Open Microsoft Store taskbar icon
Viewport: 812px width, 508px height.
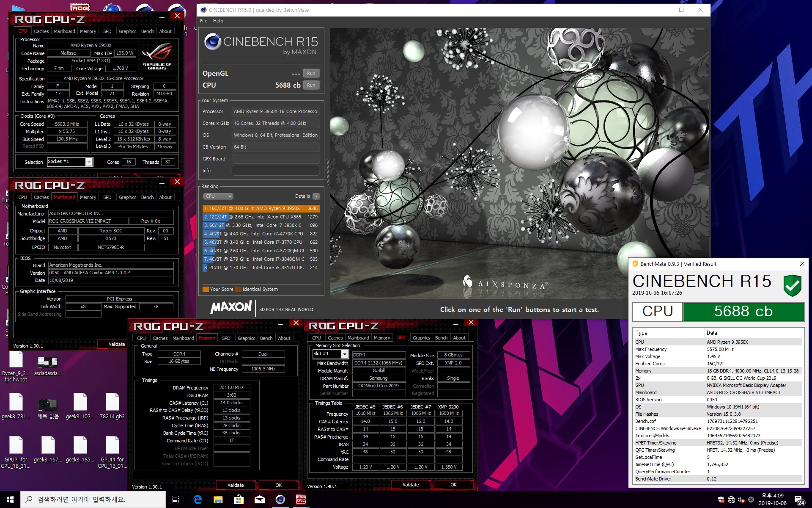pyautogui.click(x=239, y=500)
